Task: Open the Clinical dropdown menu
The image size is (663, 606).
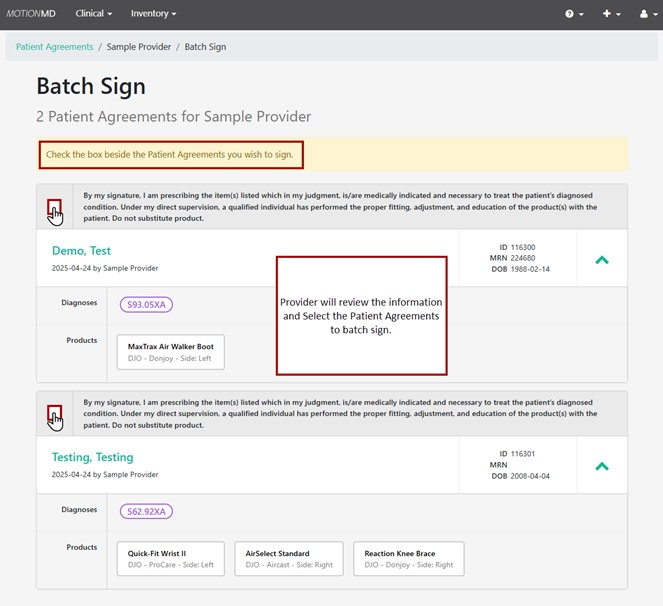Action: click(94, 14)
